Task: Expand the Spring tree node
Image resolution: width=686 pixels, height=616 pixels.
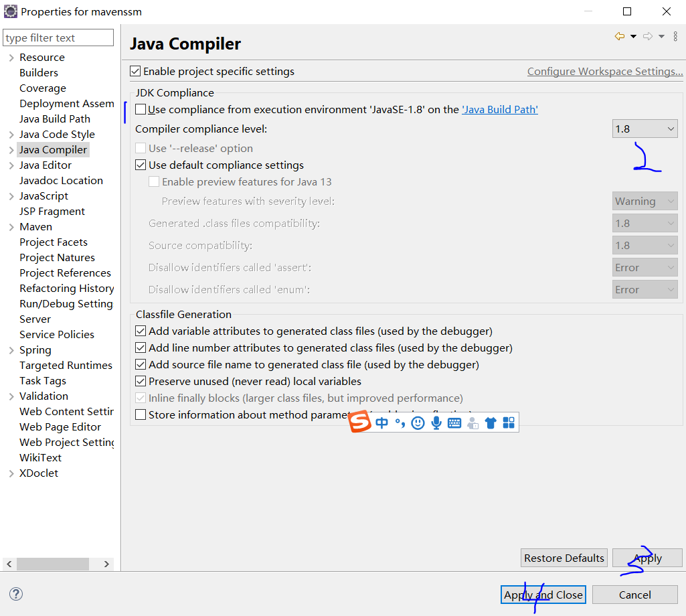Action: coord(11,350)
